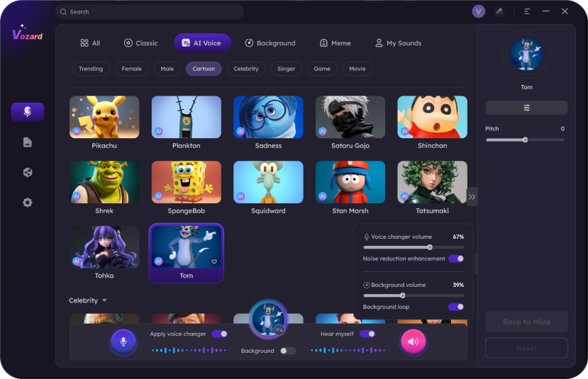Click the microphone voice changer sidebar icon
The image size is (588, 379).
[27, 112]
